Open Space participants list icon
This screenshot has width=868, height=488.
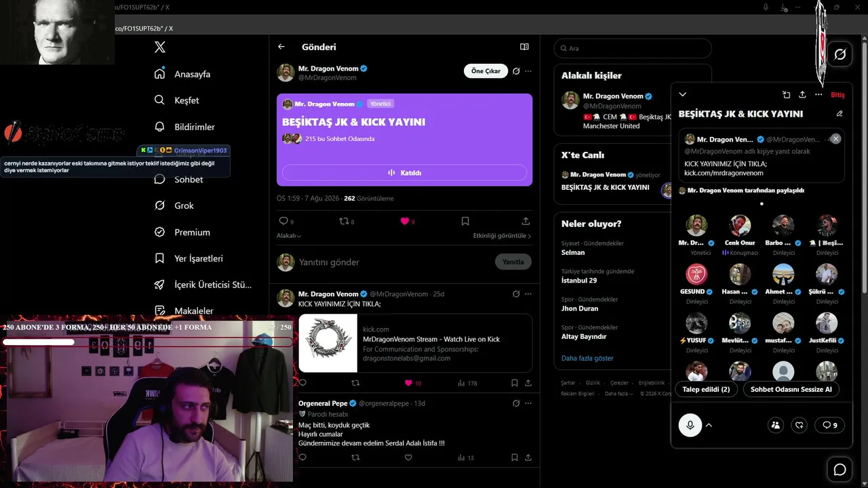776,425
